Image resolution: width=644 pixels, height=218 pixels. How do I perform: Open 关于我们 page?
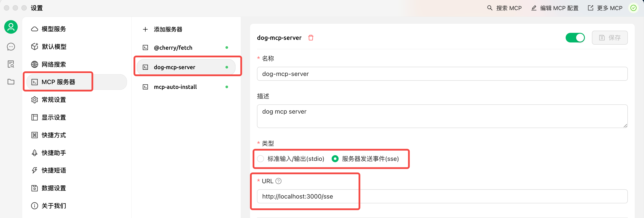pos(76,206)
